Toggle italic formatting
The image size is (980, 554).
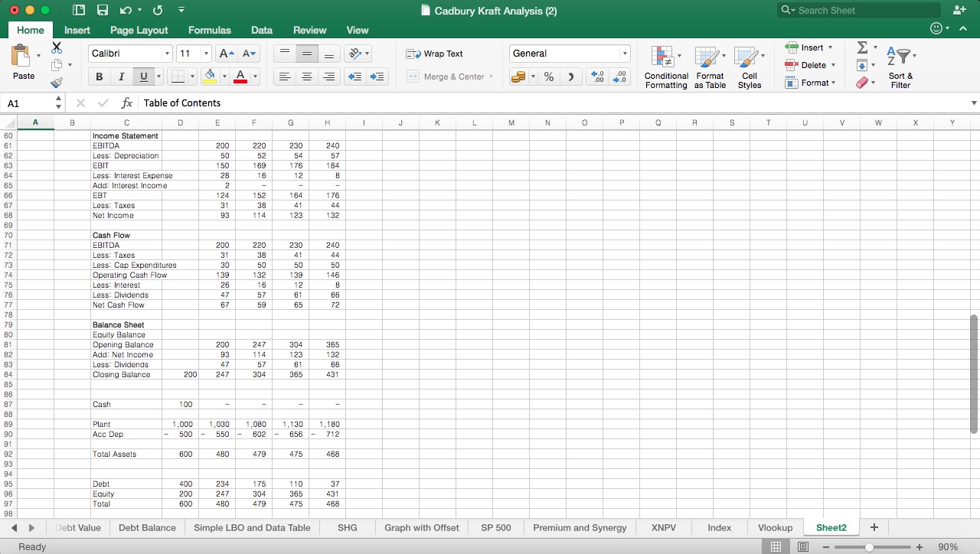pyautogui.click(x=121, y=77)
